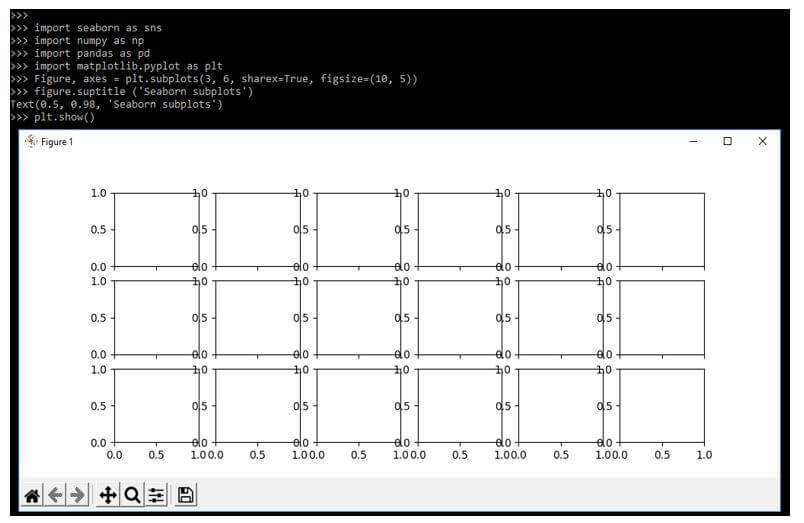This screenshot has height=523, width=804.
Task: Activate the Zoom to rectangle magnifier tool
Action: tap(132, 496)
